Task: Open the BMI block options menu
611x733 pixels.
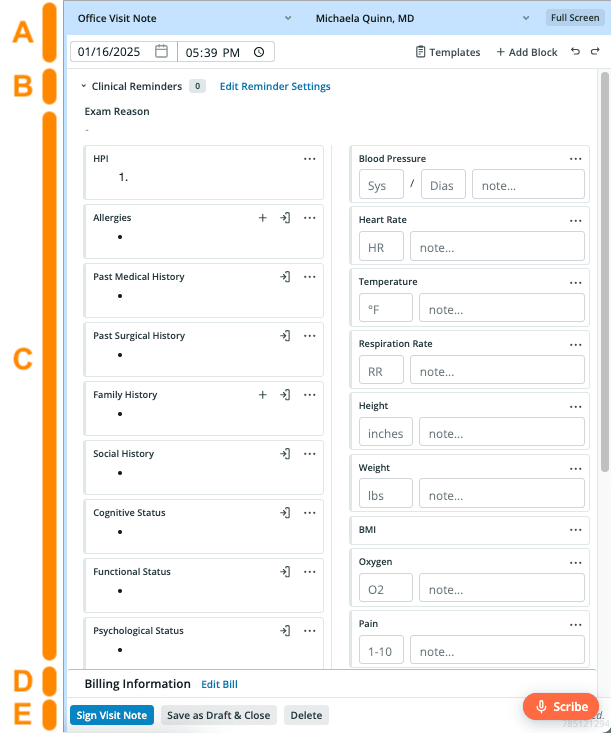Action: pyautogui.click(x=575, y=530)
